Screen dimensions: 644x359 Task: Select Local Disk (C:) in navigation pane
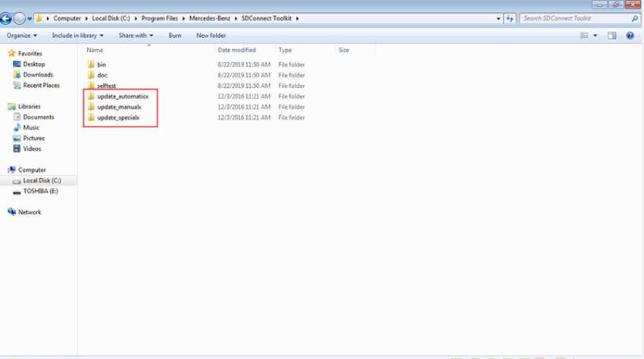click(42, 181)
